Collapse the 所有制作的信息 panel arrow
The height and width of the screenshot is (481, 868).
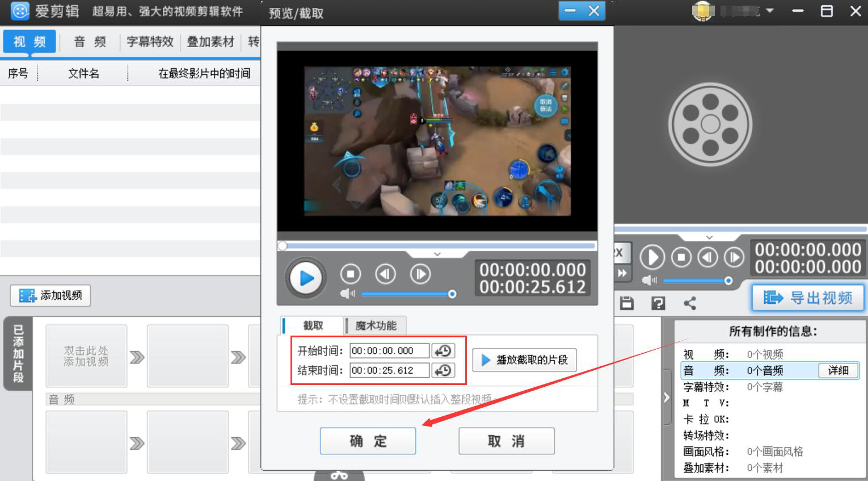coord(667,398)
